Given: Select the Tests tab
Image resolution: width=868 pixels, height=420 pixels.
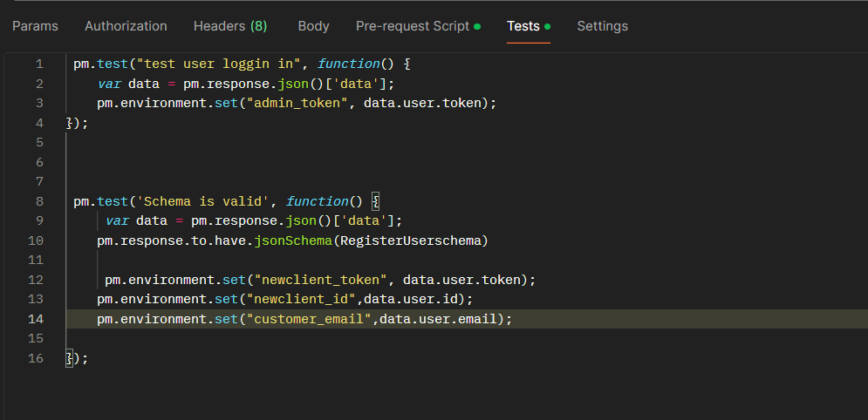Looking at the screenshot, I should (523, 26).
